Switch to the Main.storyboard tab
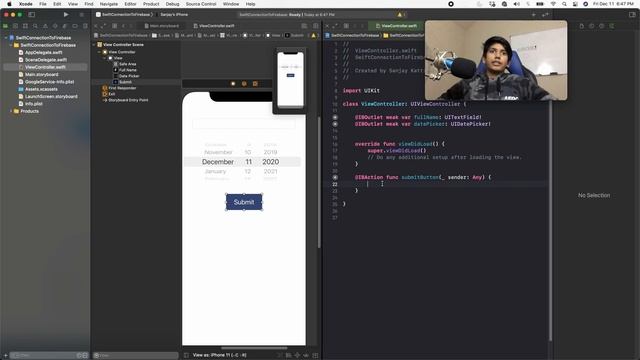 pos(162,26)
